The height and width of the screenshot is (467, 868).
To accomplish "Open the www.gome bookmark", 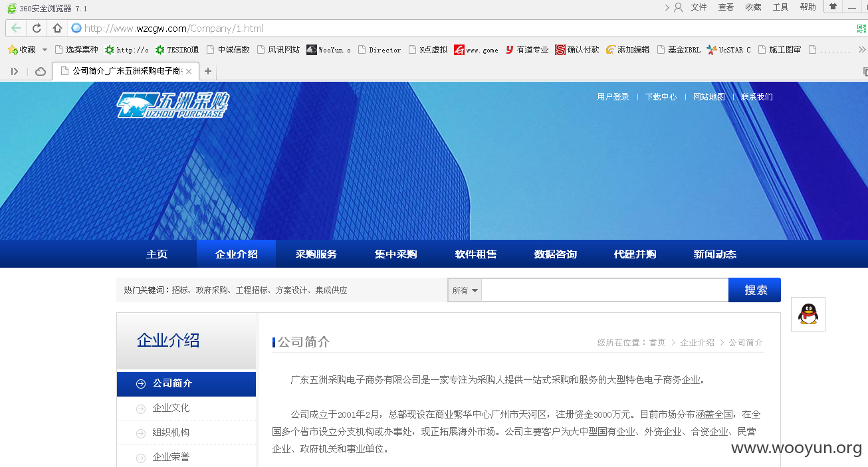I will pos(477,50).
